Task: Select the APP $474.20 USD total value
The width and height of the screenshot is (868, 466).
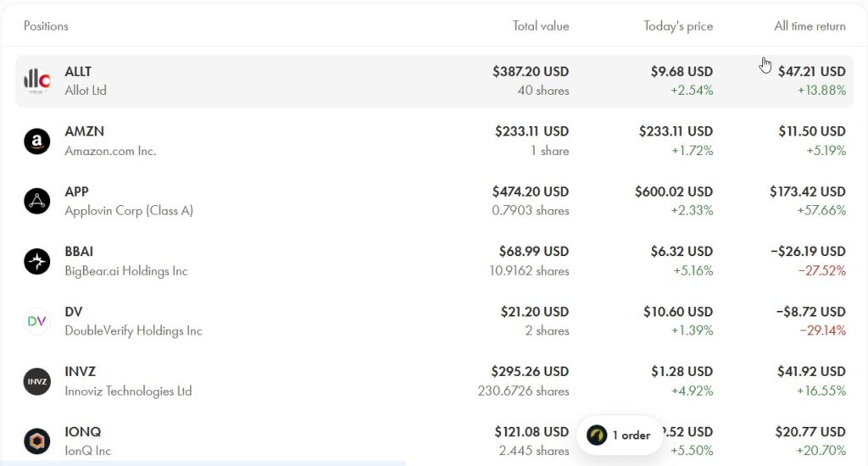Action: click(x=531, y=191)
